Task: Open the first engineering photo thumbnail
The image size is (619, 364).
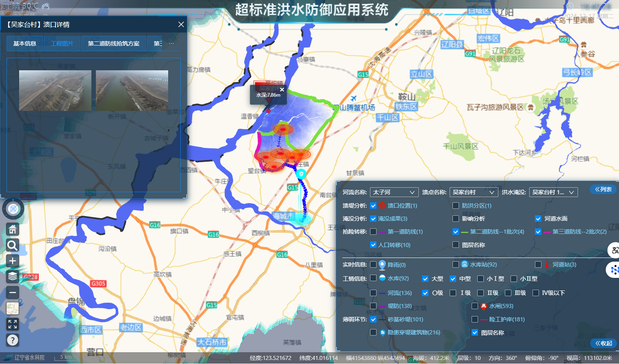Action: (55, 91)
